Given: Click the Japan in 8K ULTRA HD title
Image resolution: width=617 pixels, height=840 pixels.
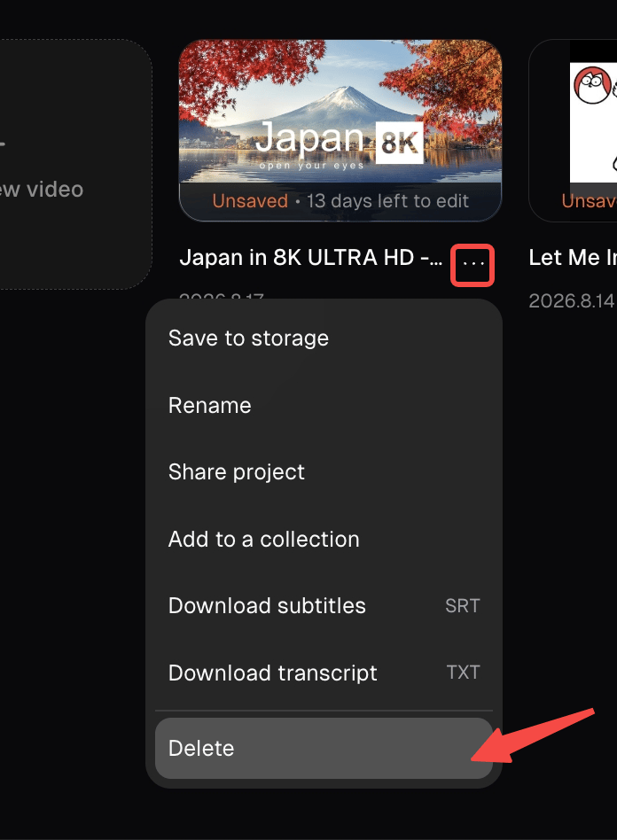Looking at the screenshot, I should (311, 258).
